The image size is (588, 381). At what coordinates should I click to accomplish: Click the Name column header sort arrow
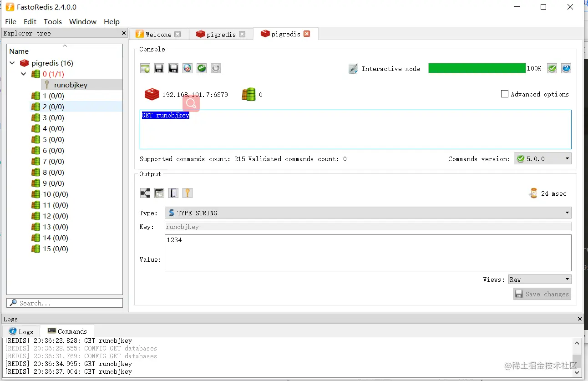pos(65,46)
